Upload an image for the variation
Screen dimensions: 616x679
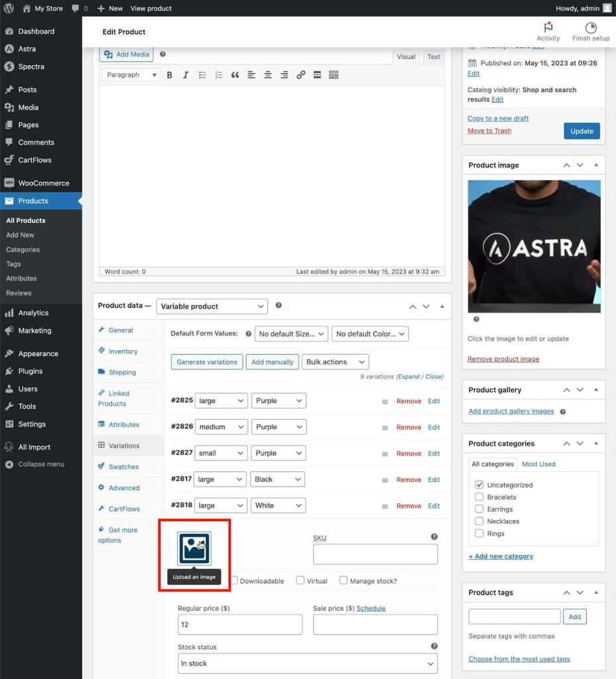click(194, 548)
